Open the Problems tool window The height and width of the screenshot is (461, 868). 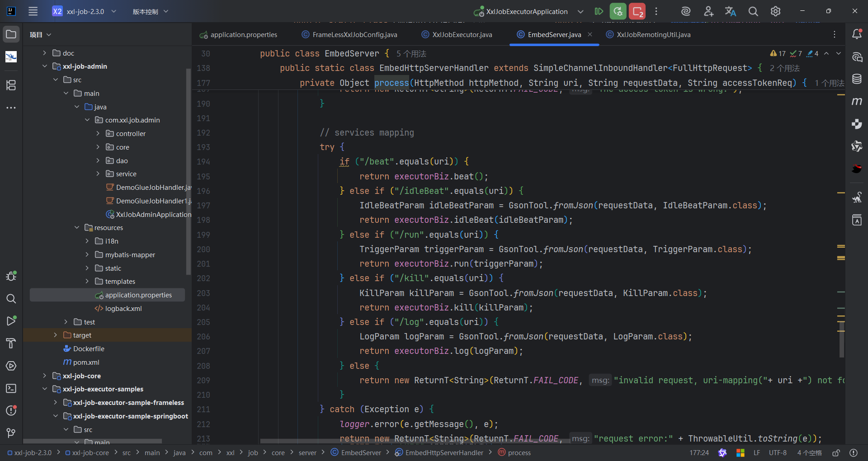11,410
